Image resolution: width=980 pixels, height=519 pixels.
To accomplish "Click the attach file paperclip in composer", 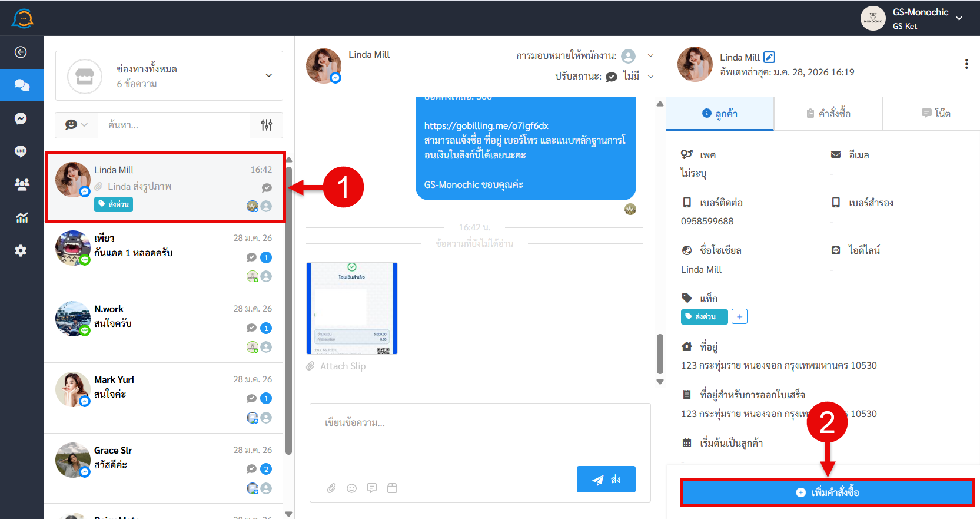I will pos(331,488).
